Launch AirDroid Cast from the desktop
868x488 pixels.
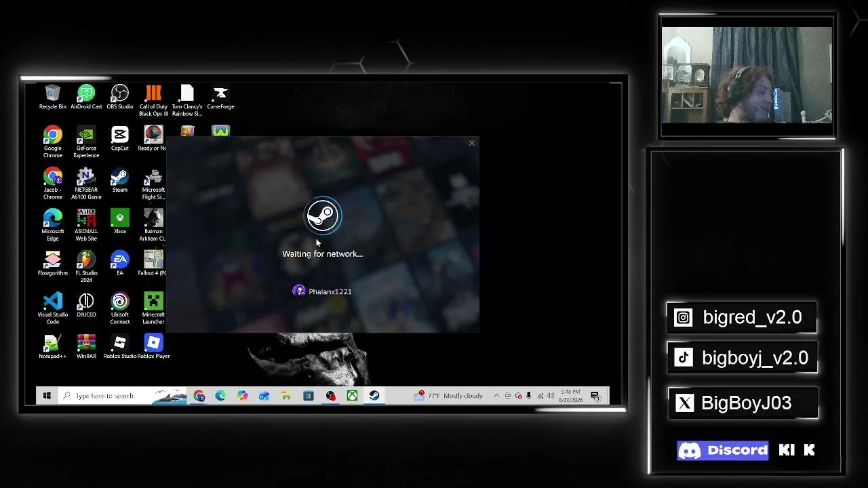(x=86, y=97)
